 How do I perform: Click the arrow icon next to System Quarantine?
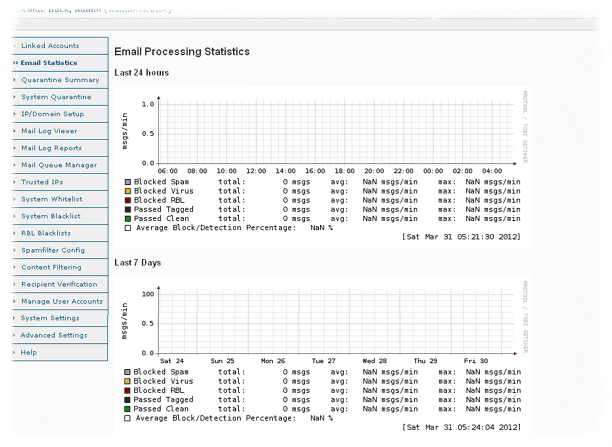coord(14,97)
